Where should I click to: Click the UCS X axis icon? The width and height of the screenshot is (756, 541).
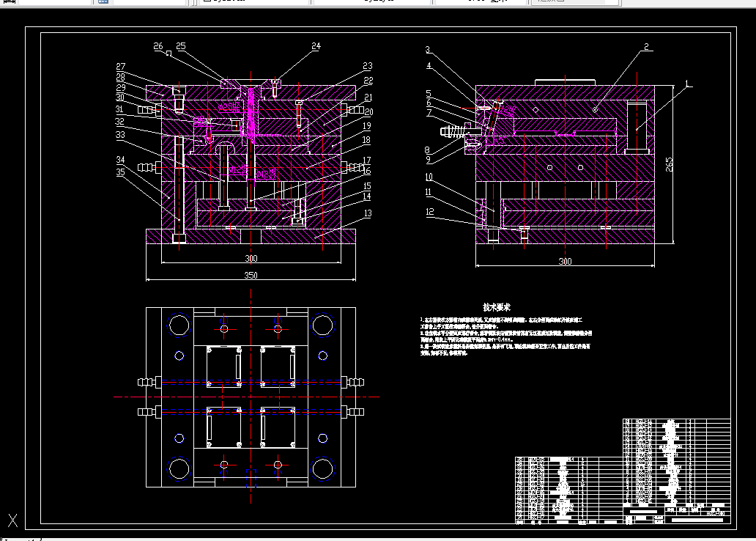click(x=12, y=520)
